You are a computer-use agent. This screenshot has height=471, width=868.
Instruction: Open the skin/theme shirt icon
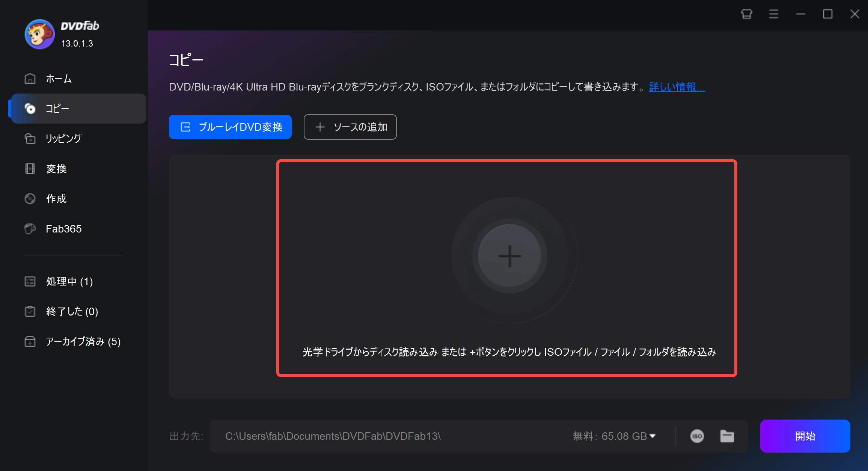pos(746,14)
